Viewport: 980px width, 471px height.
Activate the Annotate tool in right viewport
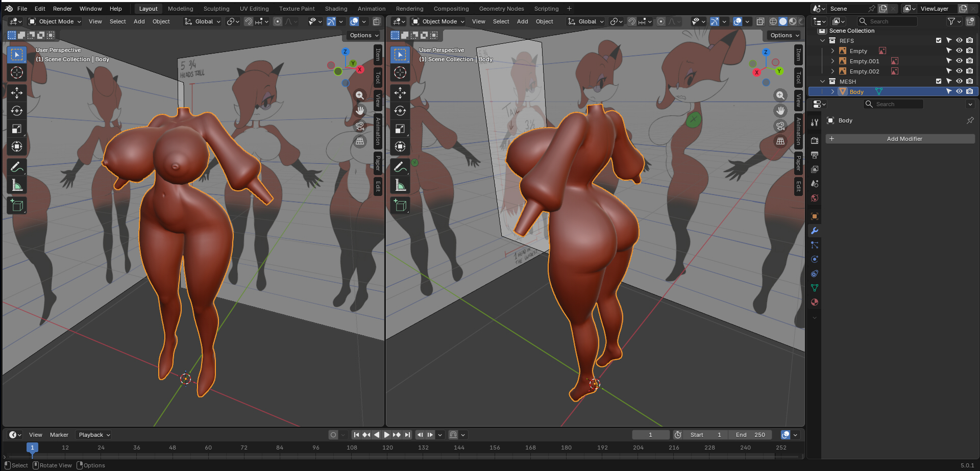click(x=400, y=167)
